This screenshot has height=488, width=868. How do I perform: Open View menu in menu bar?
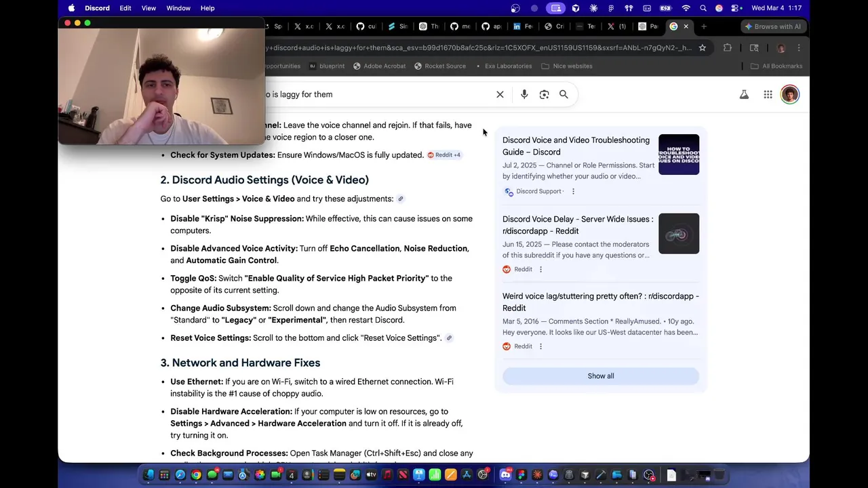click(x=149, y=8)
